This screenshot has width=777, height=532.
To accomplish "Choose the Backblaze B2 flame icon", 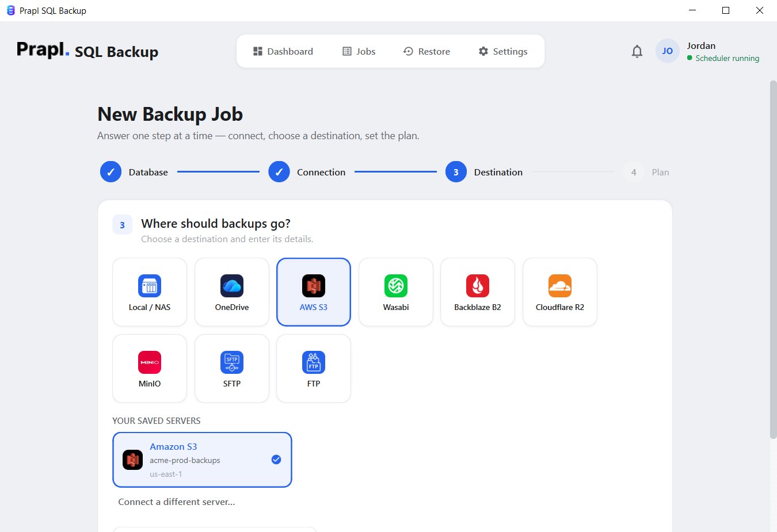I will click(x=478, y=286).
